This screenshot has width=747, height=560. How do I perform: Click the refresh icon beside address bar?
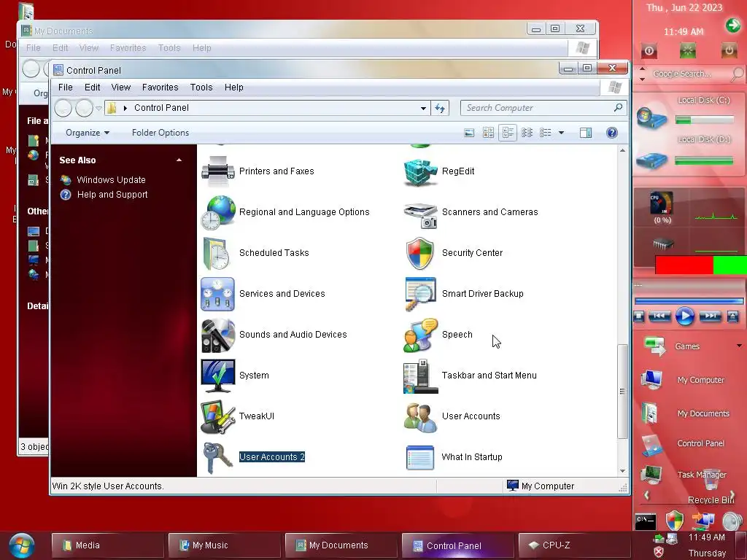pos(440,108)
